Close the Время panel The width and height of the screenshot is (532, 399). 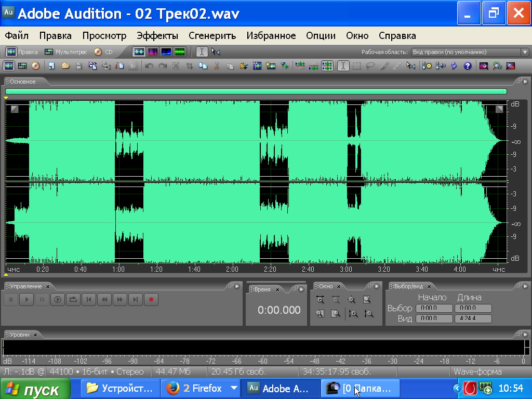pos(277,289)
